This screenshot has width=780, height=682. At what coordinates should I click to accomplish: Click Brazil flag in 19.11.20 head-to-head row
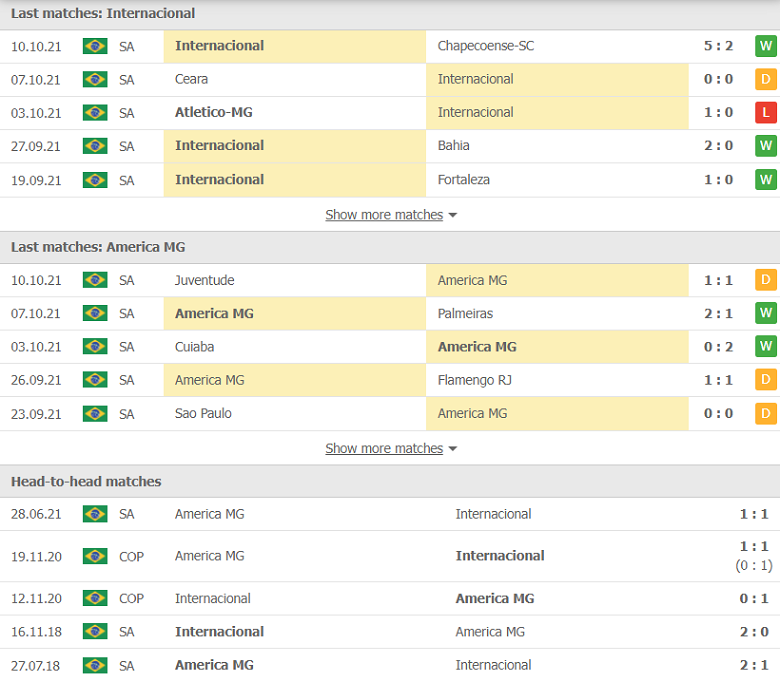(95, 556)
